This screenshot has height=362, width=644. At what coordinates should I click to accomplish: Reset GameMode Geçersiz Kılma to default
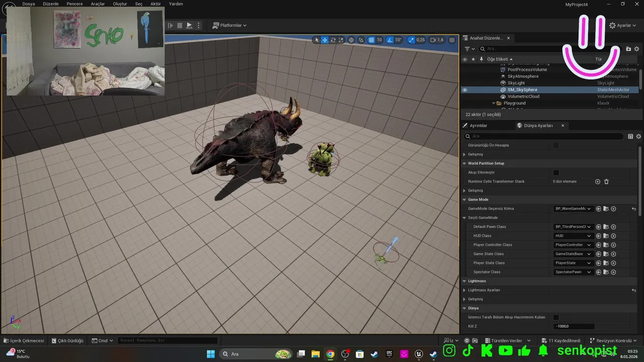click(634, 209)
